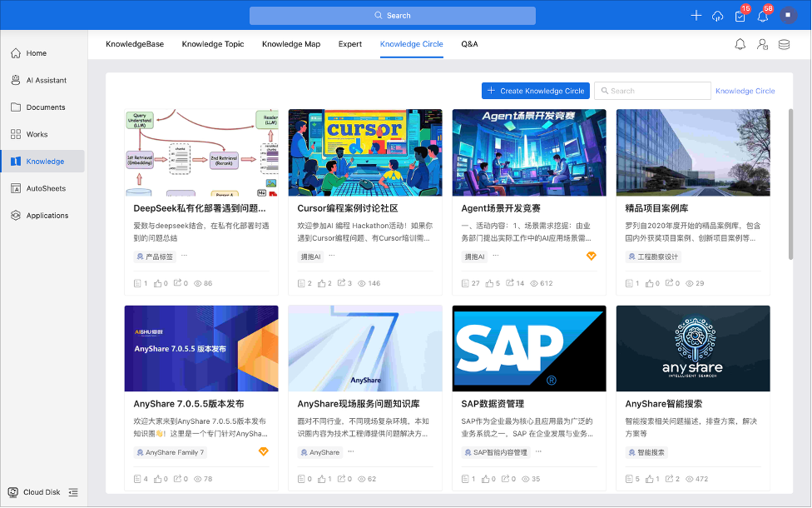The image size is (812, 508).
Task: Click the Create Knowledge Circle button
Action: click(535, 91)
